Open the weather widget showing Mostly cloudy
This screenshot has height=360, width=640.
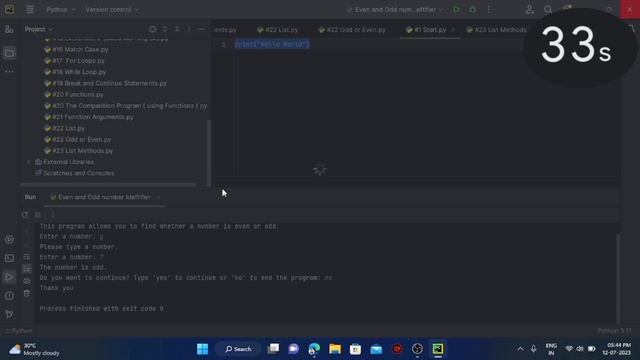tap(35, 349)
